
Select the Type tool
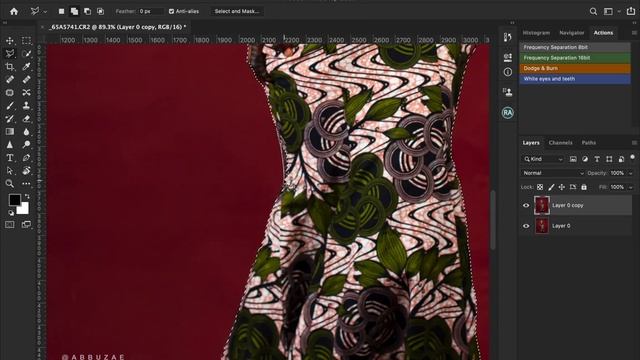click(x=10, y=158)
